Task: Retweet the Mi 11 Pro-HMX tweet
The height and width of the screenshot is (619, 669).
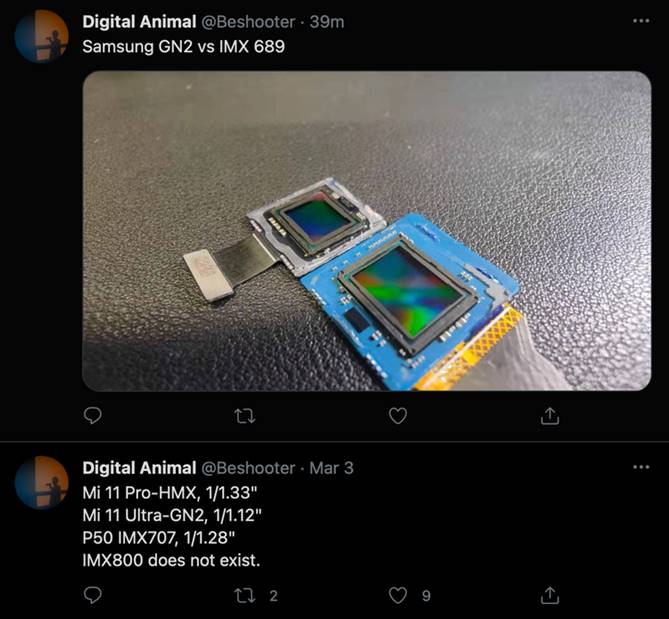Action: pyautogui.click(x=244, y=595)
